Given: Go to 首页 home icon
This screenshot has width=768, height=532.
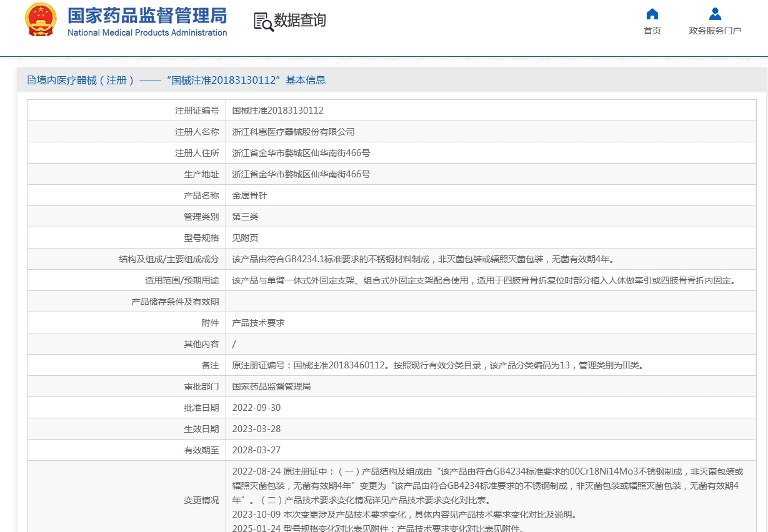Looking at the screenshot, I should [652, 14].
